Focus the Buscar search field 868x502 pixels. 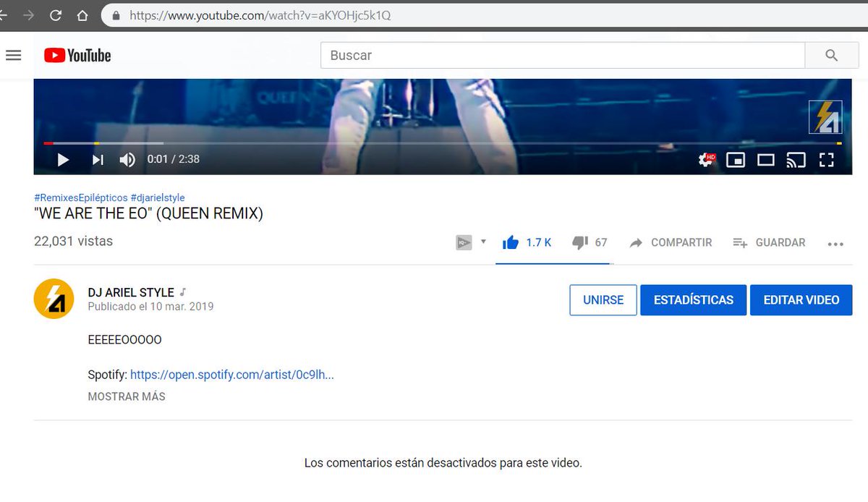[x=563, y=55]
